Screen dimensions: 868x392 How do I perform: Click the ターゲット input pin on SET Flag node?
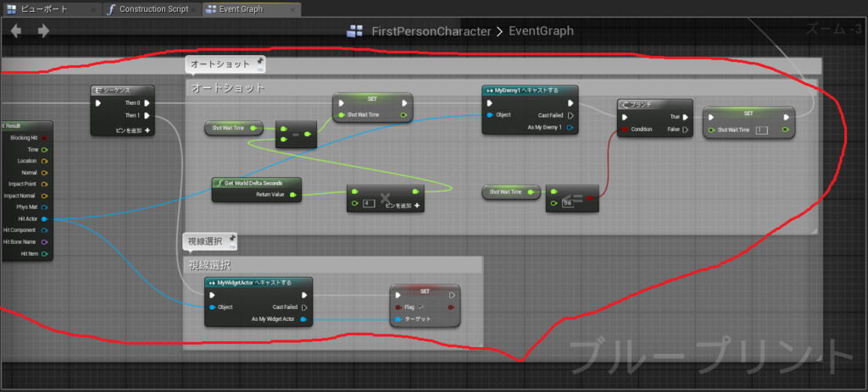tap(398, 319)
